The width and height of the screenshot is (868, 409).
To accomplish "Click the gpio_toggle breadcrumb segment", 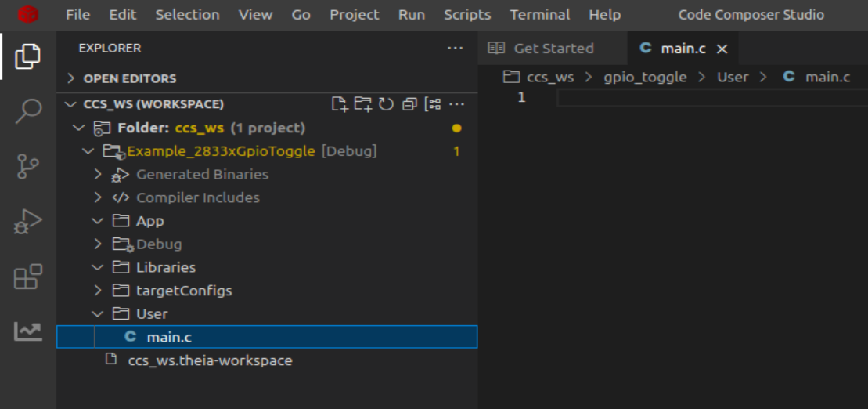I will pyautogui.click(x=646, y=77).
